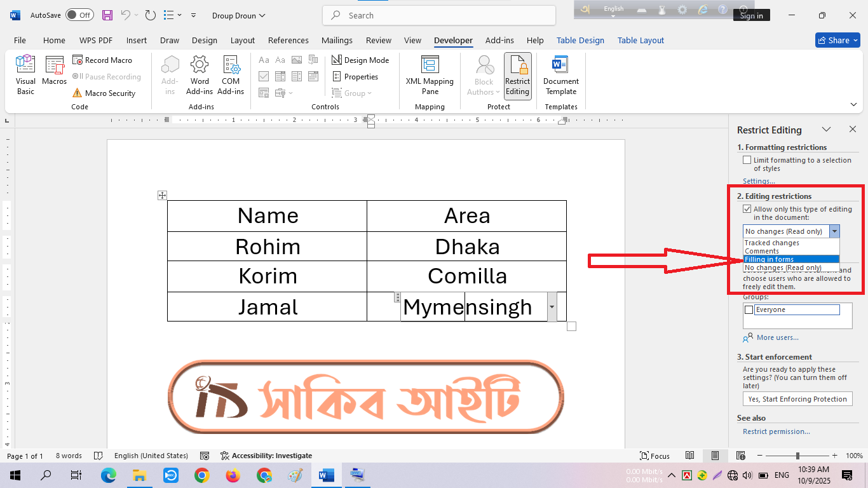Open the Visual Basic editor
The width and height of the screenshot is (868, 488).
click(25, 75)
